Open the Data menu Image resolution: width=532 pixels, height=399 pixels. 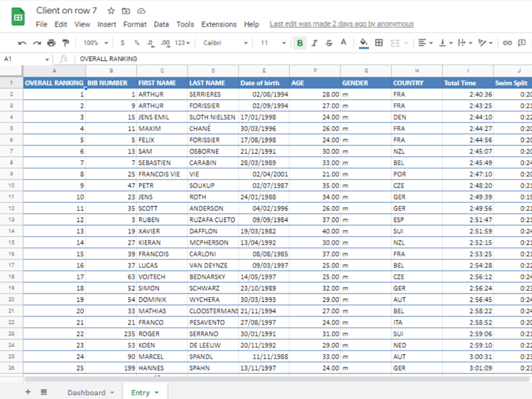(x=161, y=24)
